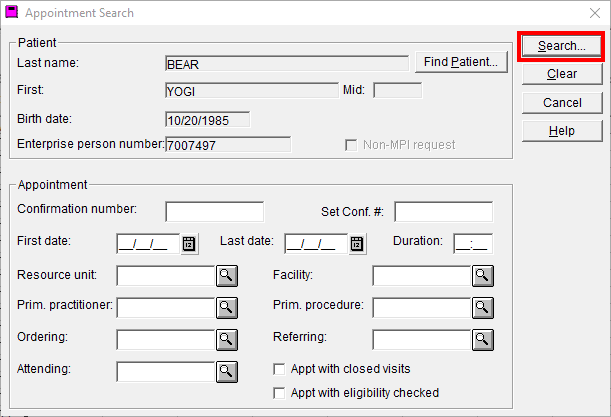Open the First date calendar picker
The image size is (611, 417).
[x=189, y=244]
